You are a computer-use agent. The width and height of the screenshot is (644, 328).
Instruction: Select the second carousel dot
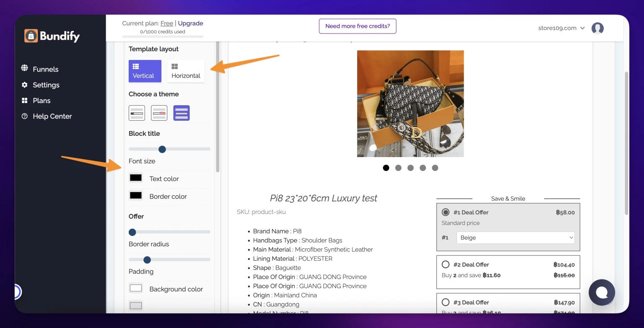pyautogui.click(x=398, y=168)
